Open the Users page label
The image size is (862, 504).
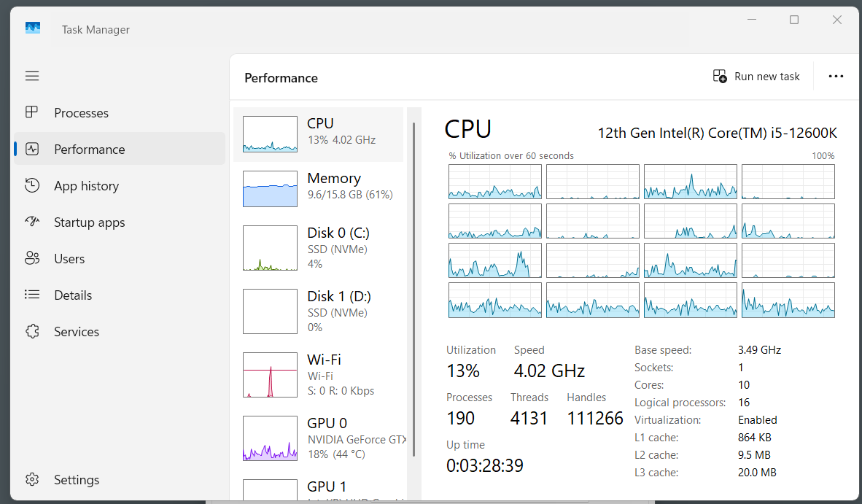(69, 259)
